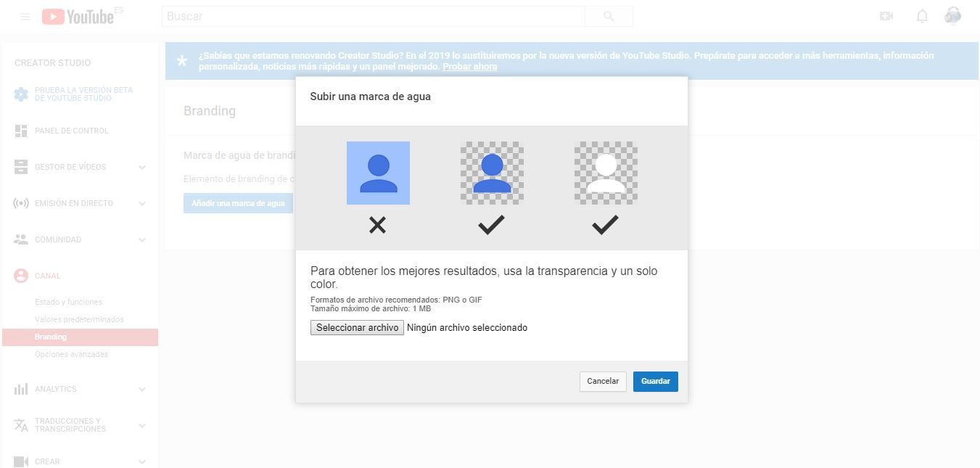Click Seleccionar archivo to choose a file
Image resolution: width=980 pixels, height=468 pixels.
point(357,328)
